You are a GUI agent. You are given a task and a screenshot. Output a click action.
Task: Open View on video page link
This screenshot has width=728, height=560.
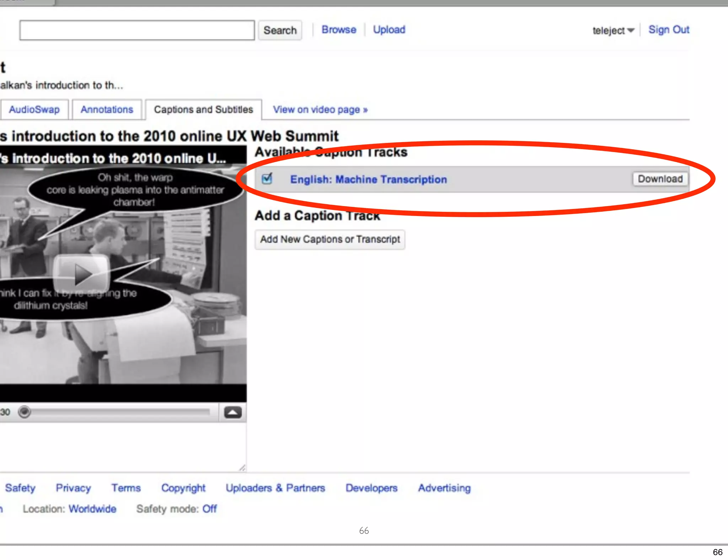tap(320, 109)
